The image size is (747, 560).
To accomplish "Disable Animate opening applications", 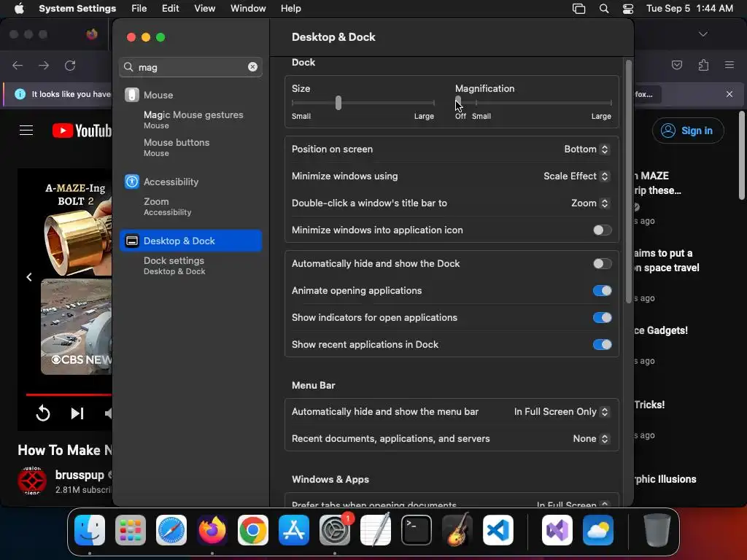I will [x=602, y=291].
